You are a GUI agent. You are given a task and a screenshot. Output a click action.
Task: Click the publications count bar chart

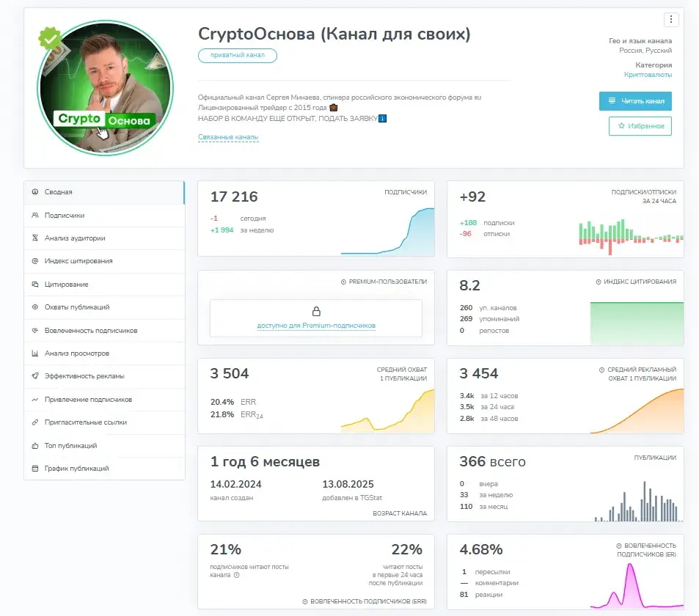638,501
